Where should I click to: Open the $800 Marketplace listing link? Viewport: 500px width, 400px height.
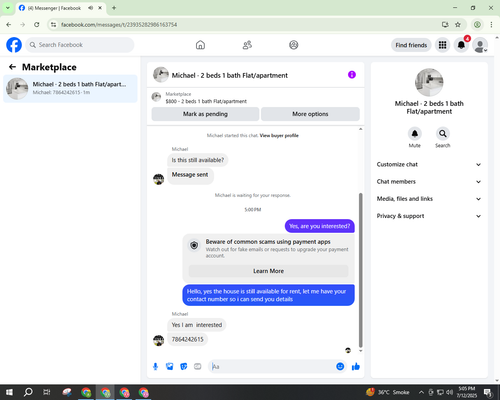(206, 101)
